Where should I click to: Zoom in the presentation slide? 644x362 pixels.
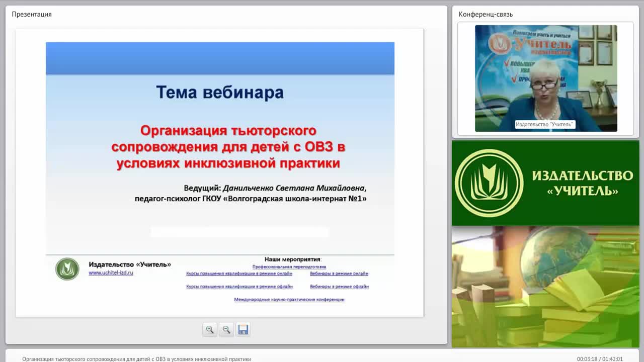coord(210,330)
